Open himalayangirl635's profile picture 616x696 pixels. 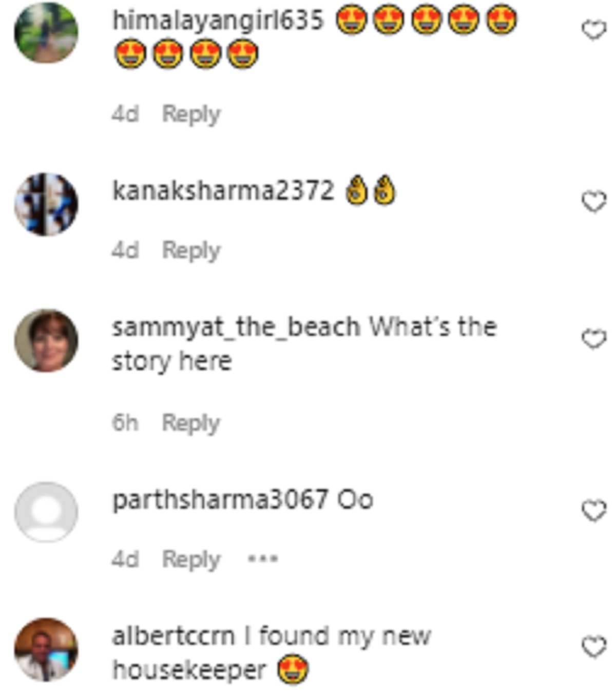46,32
